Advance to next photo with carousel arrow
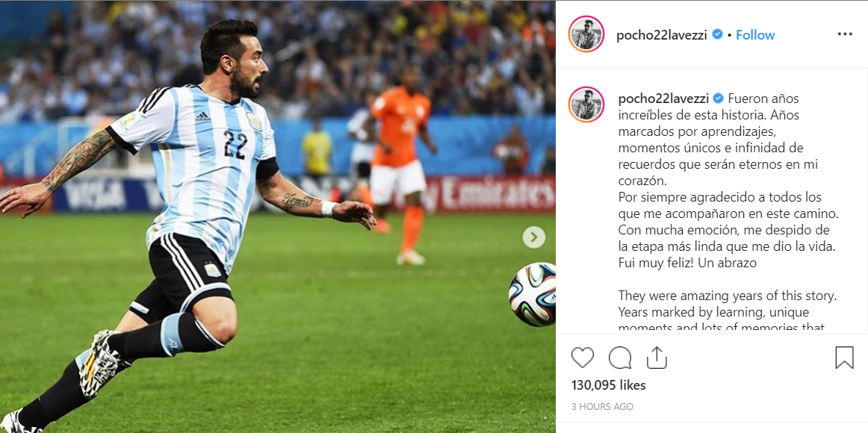 (x=533, y=237)
